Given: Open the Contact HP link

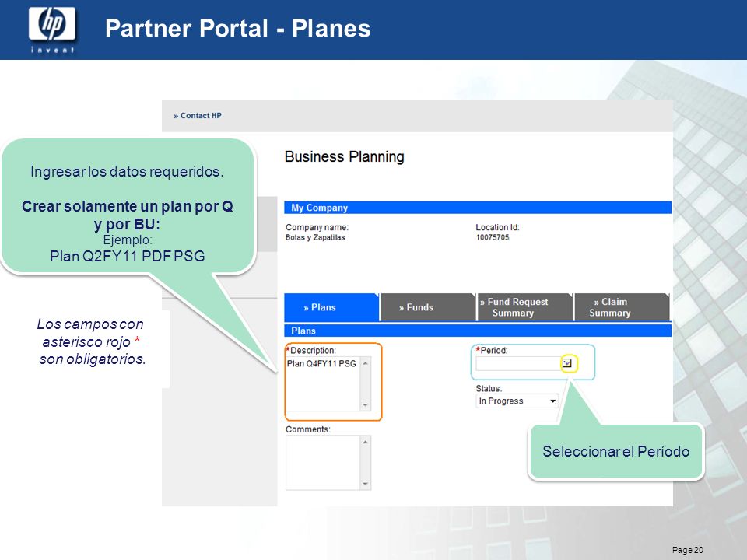Looking at the screenshot, I should click(x=197, y=116).
